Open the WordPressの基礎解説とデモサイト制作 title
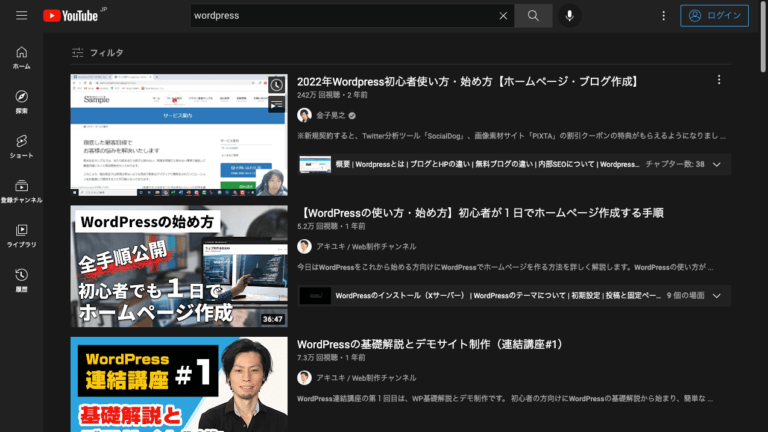 [431, 344]
